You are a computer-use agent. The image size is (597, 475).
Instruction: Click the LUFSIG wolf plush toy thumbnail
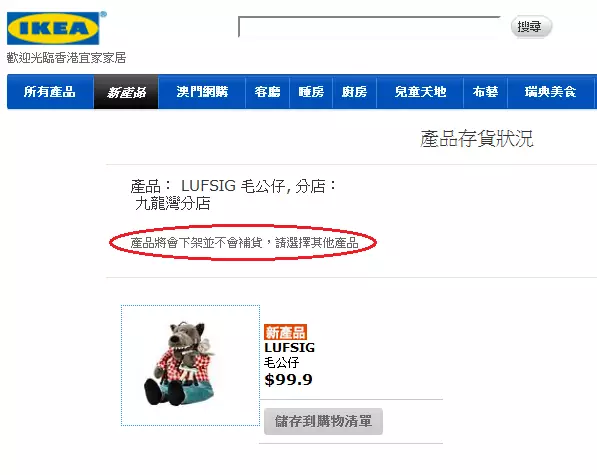coord(190,365)
